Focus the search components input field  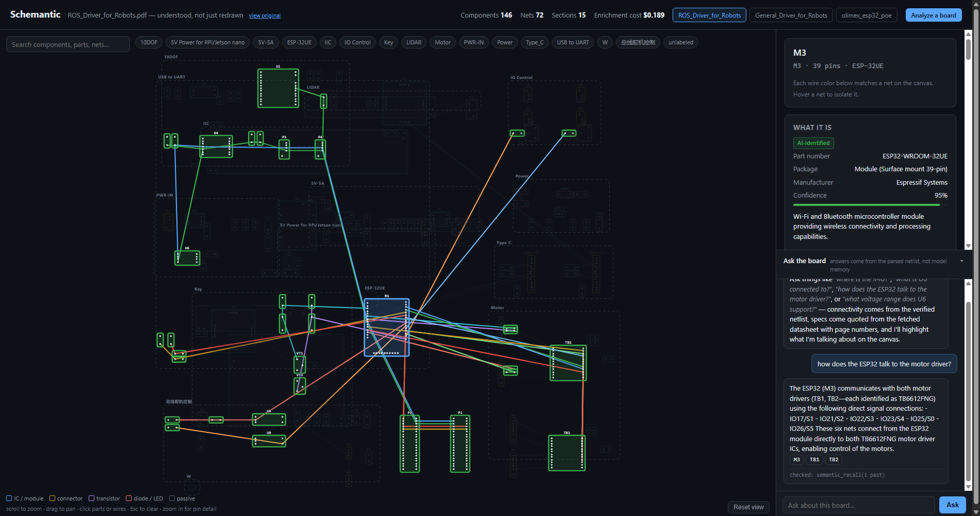coord(68,44)
